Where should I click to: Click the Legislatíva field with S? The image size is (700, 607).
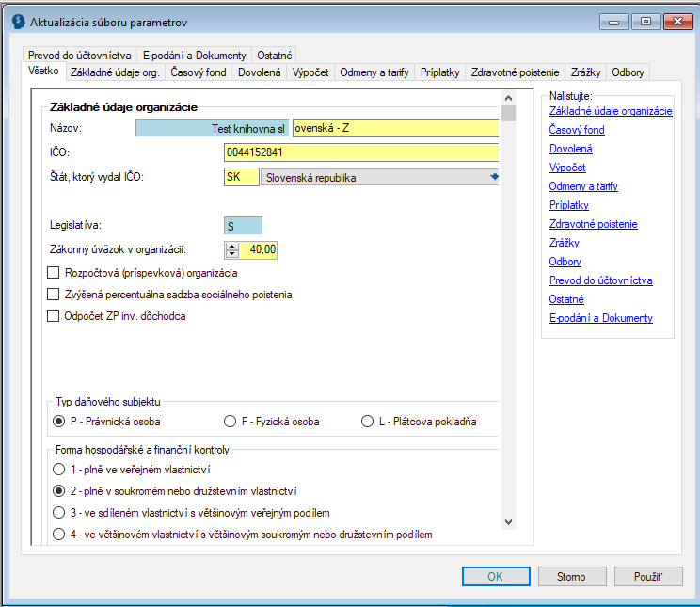click(243, 226)
